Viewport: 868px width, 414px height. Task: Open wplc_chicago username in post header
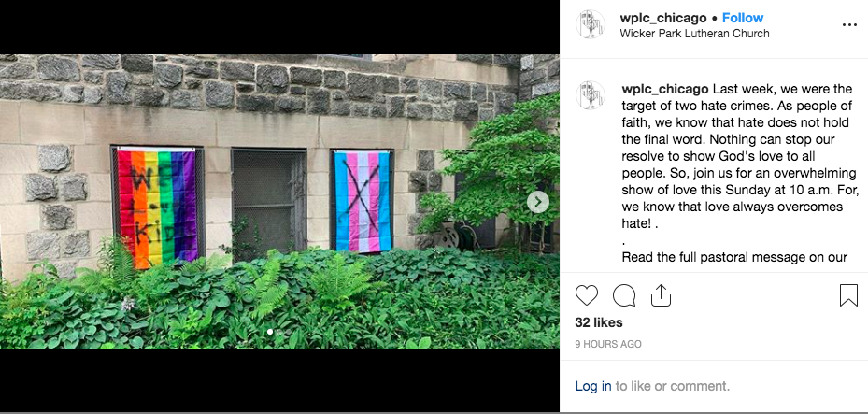(663, 18)
